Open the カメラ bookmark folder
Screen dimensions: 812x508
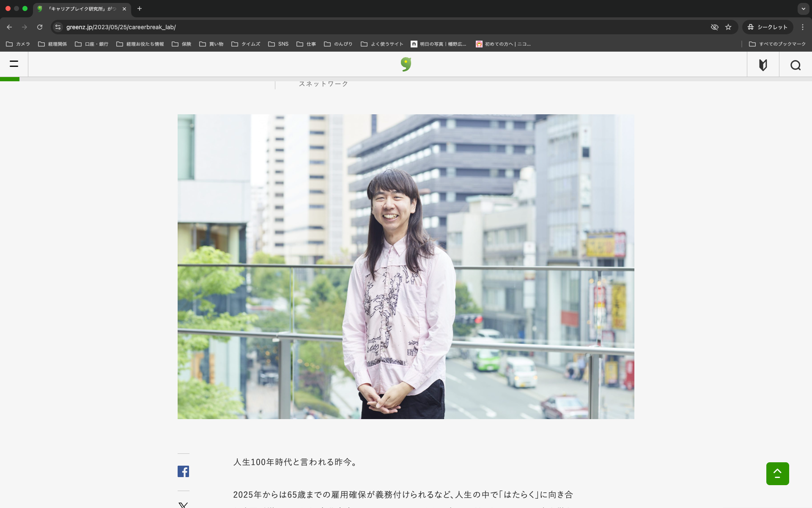[x=18, y=44]
